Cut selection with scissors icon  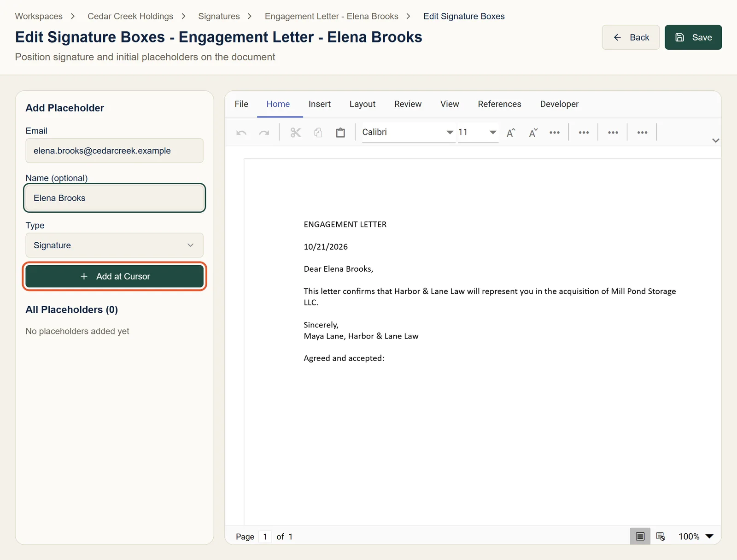coord(296,133)
